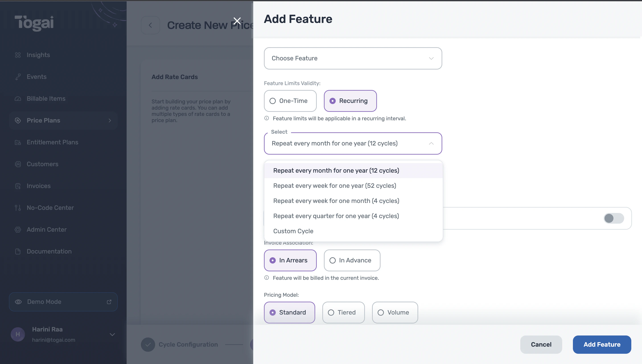Screen dimensions: 642x364
Task: Expand the Harini Raa account menu chevron
Action: click(x=112, y=335)
